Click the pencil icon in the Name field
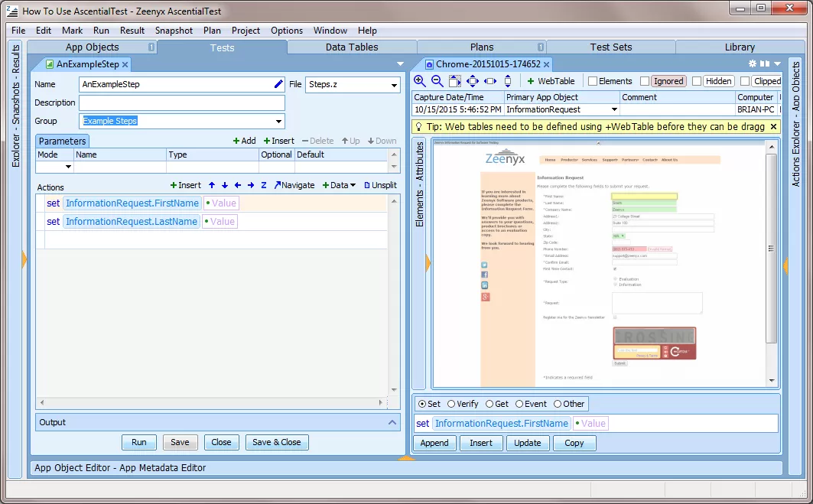The height and width of the screenshot is (504, 813). coord(278,84)
